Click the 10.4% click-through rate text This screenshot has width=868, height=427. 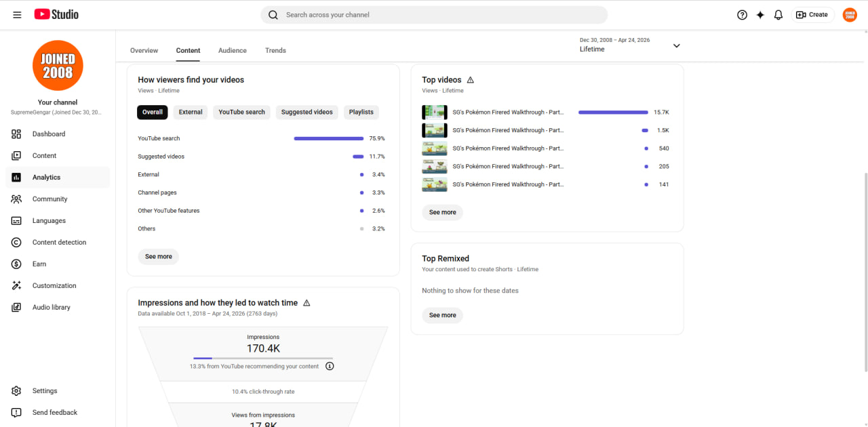coord(263,392)
